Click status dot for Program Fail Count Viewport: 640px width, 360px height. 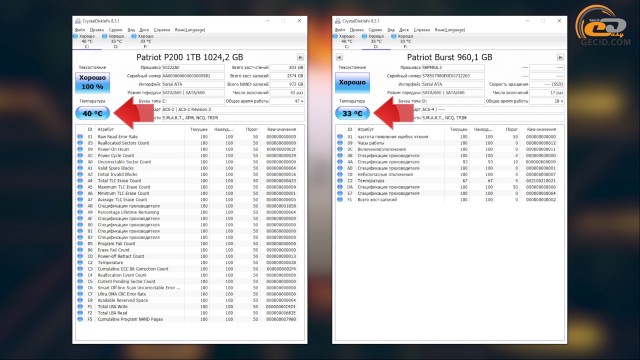[80, 244]
